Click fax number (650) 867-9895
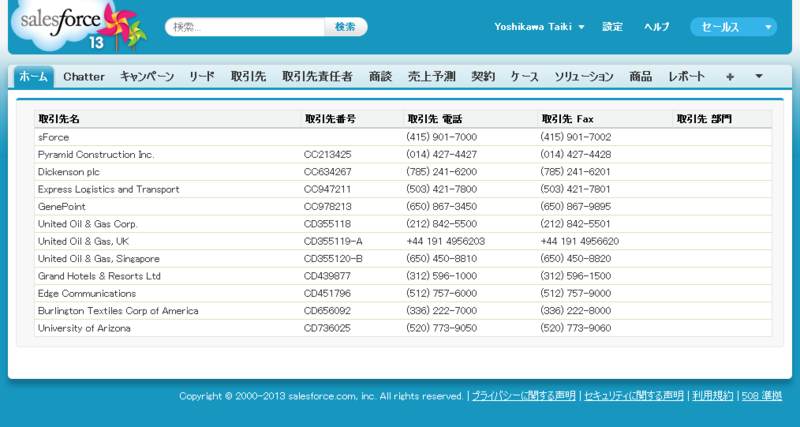The height and width of the screenshot is (427, 800). point(576,207)
